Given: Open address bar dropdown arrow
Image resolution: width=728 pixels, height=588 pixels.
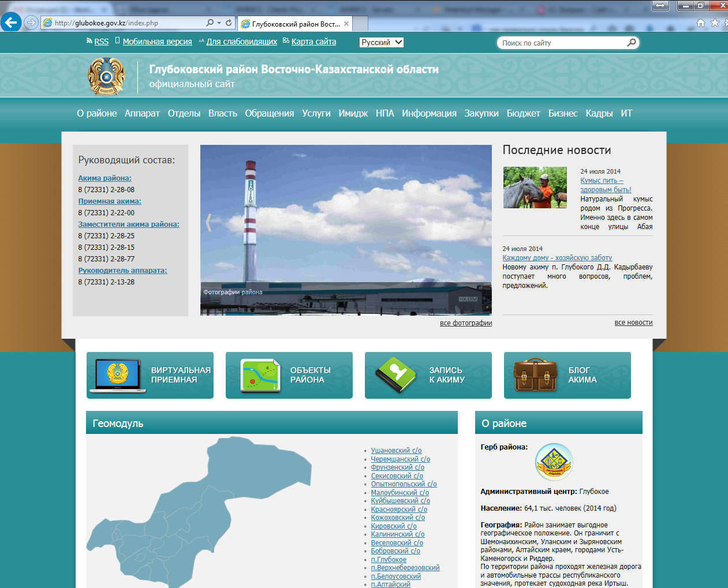Looking at the screenshot, I should click(x=219, y=23).
